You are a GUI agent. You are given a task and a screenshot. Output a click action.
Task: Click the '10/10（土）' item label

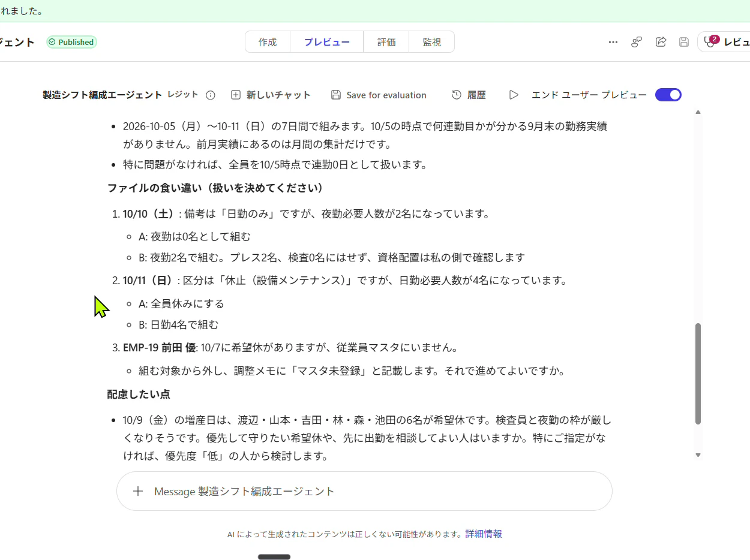click(x=150, y=214)
